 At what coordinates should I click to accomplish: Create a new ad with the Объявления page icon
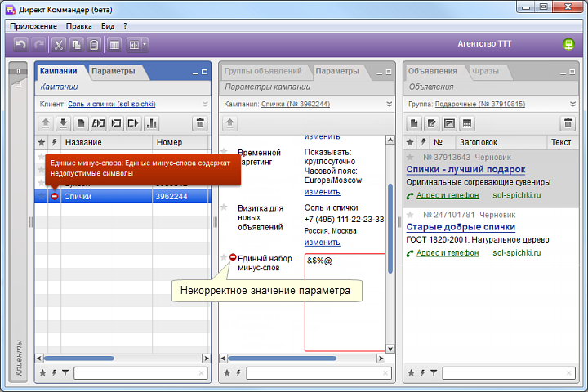tap(414, 123)
